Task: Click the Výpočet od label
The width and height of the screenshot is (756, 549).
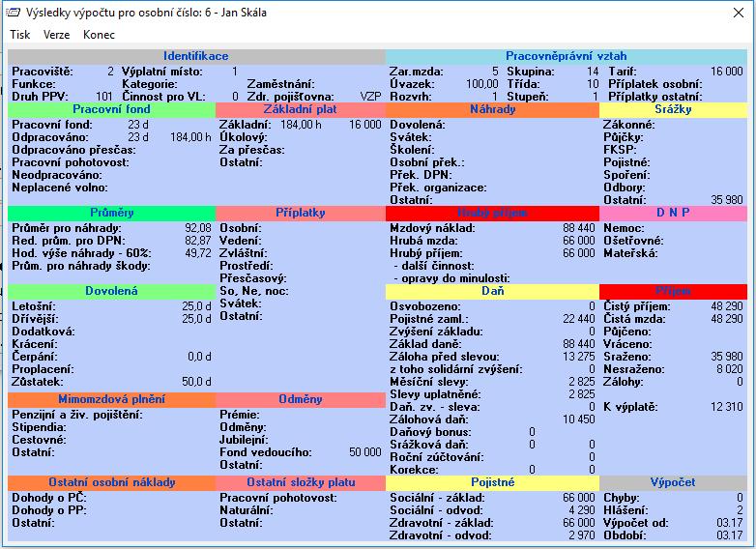Action: pos(635,523)
